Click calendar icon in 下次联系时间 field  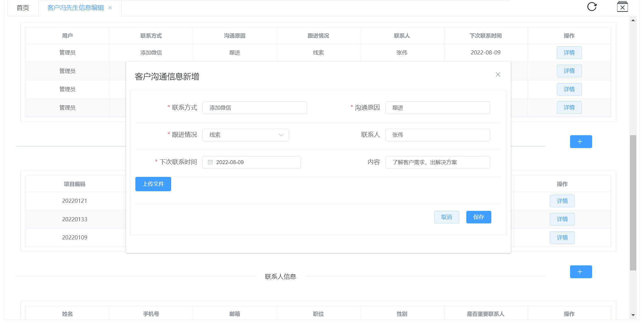click(x=210, y=162)
